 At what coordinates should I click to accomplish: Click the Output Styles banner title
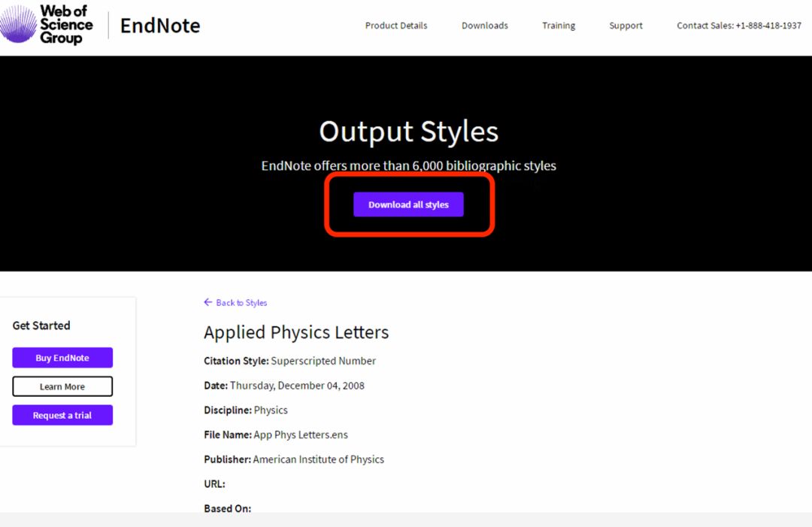tap(408, 132)
